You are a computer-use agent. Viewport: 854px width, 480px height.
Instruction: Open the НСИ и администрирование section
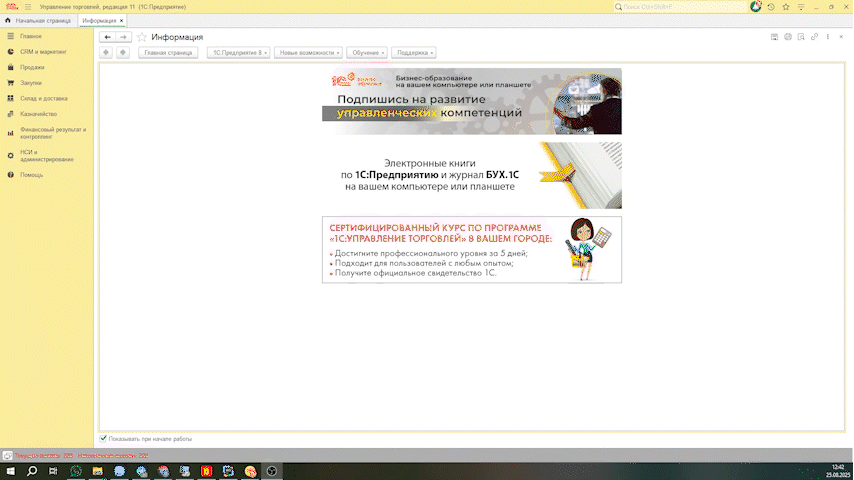point(47,156)
